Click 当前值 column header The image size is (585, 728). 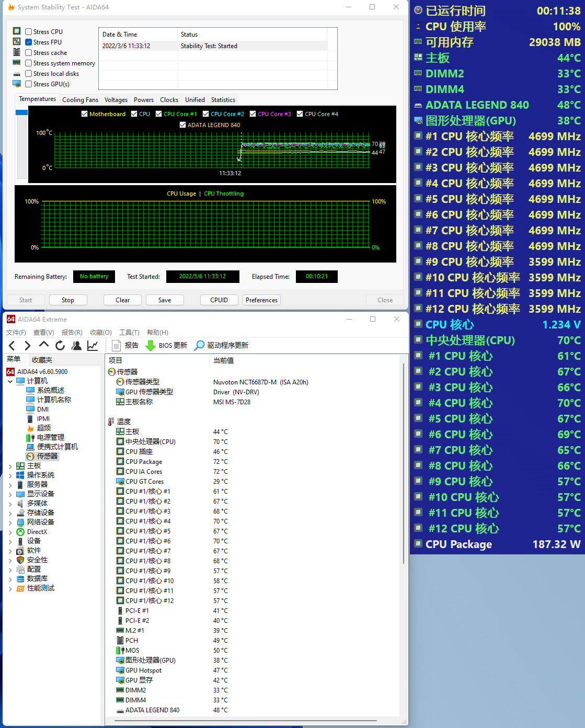224,360
